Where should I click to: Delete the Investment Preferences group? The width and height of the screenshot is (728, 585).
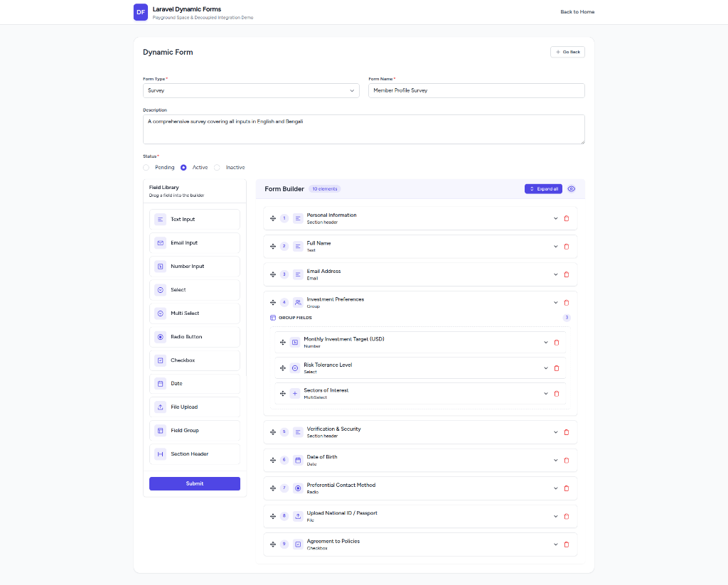tap(567, 303)
